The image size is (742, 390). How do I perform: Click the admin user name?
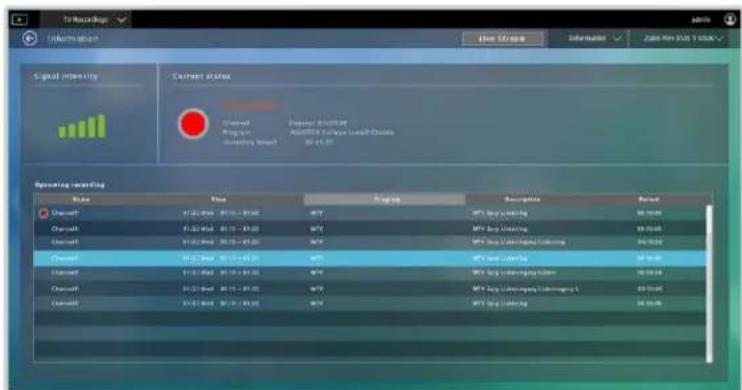pyautogui.click(x=701, y=20)
